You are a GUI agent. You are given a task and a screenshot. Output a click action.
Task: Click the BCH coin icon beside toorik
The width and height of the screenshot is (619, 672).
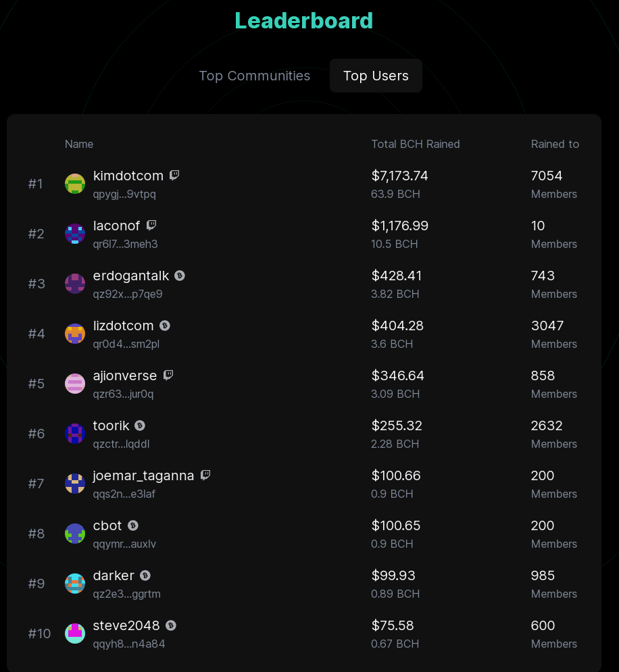140,425
